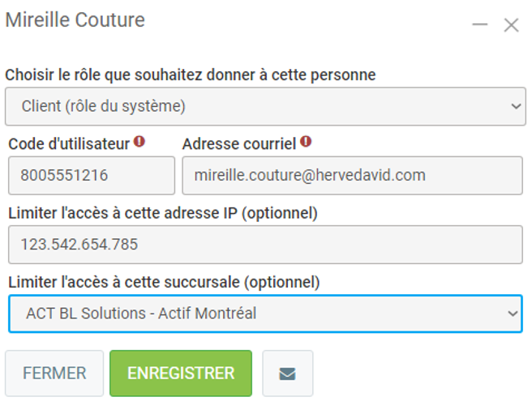Focus the Code d'utilisateur field containing 8005551216
The image size is (532, 414).
[91, 175]
